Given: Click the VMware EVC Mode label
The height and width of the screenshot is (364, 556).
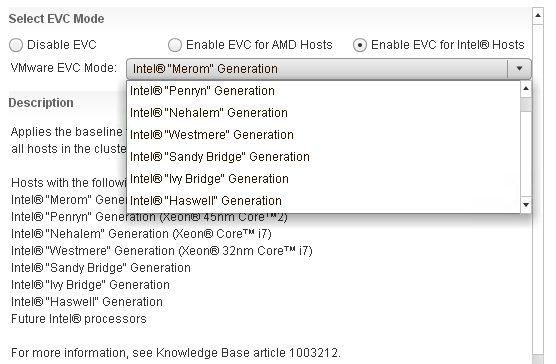Looking at the screenshot, I should pyautogui.click(x=64, y=68).
